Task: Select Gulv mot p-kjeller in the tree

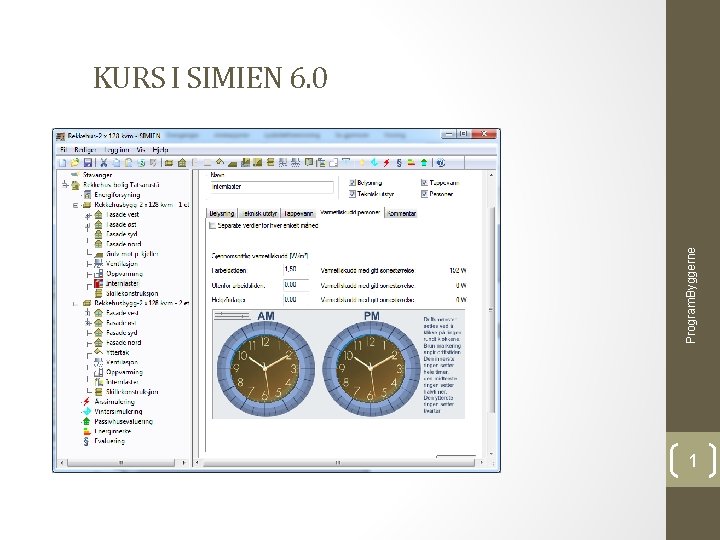Action: point(132,254)
